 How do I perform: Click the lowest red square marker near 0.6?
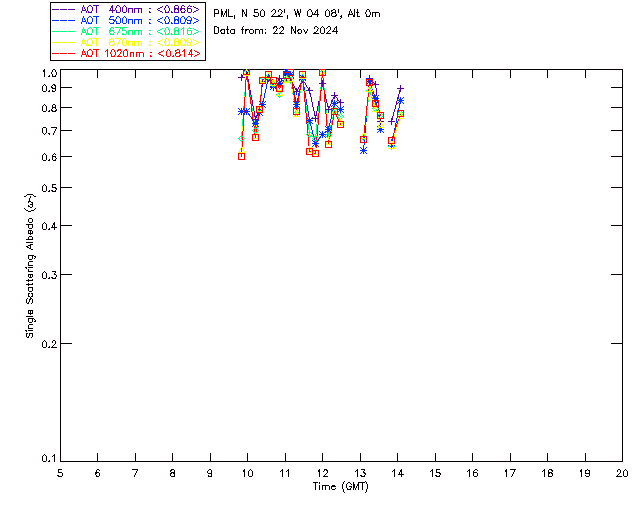tap(242, 156)
